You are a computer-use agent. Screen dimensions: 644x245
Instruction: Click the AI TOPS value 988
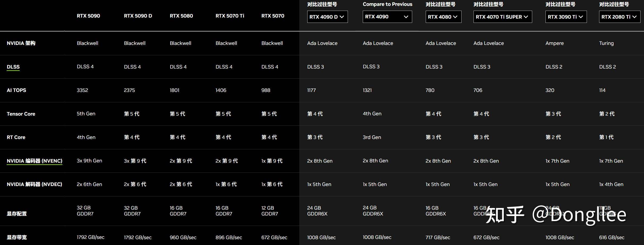(x=266, y=90)
